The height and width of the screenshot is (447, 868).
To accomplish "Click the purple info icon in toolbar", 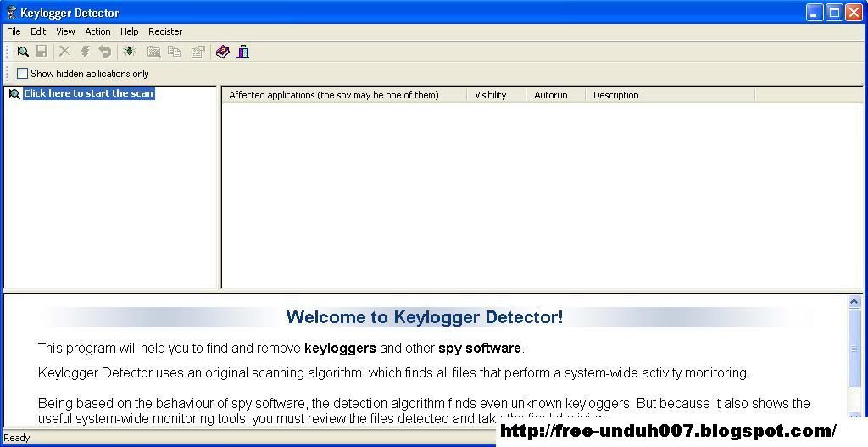I will (243, 52).
